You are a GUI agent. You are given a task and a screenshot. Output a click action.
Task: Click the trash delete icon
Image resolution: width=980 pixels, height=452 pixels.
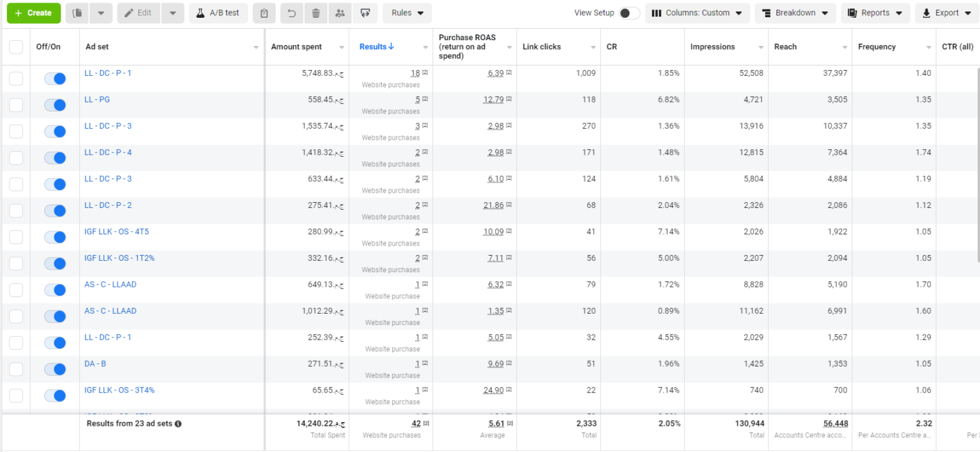tap(316, 13)
